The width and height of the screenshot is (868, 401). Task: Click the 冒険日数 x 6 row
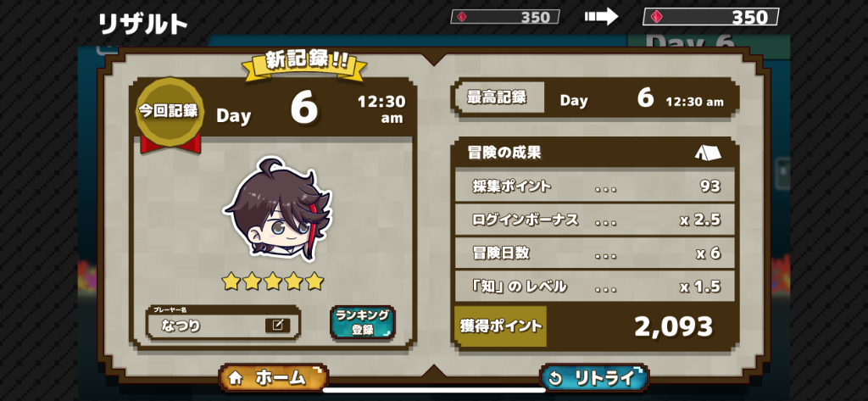[x=595, y=253]
